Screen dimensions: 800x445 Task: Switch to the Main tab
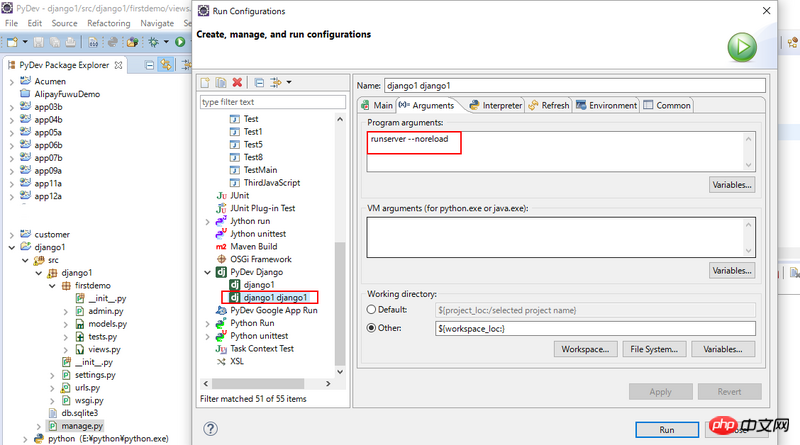click(377, 105)
